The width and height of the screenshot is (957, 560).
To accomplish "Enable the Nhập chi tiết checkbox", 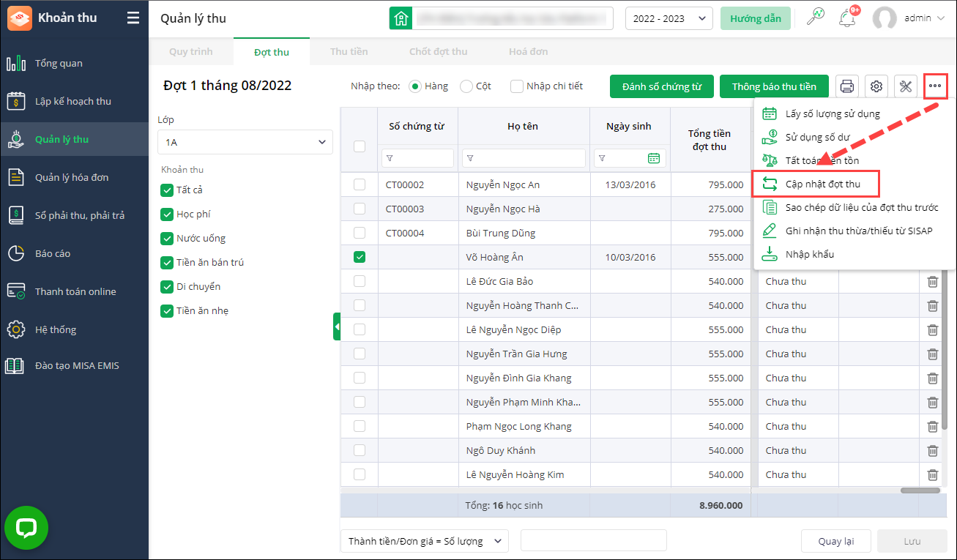I will click(517, 86).
